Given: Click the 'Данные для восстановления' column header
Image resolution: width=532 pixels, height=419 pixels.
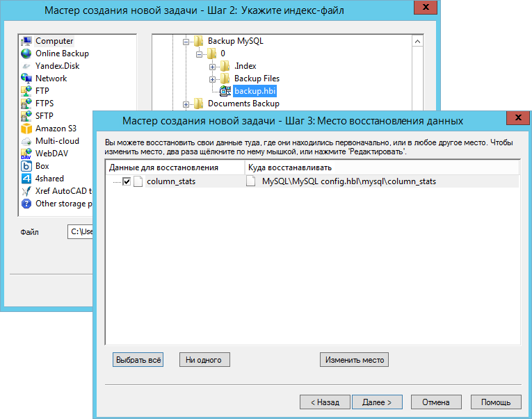Looking at the screenshot, I should pos(175,167).
